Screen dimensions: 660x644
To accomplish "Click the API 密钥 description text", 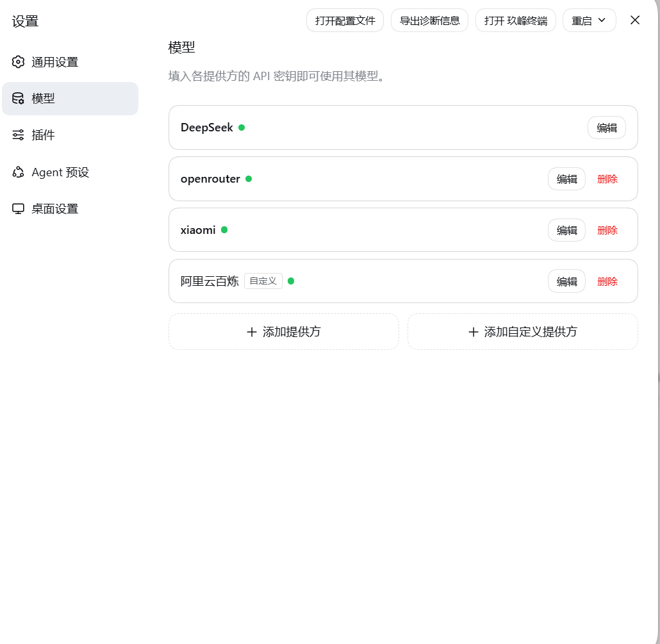I will click(276, 76).
